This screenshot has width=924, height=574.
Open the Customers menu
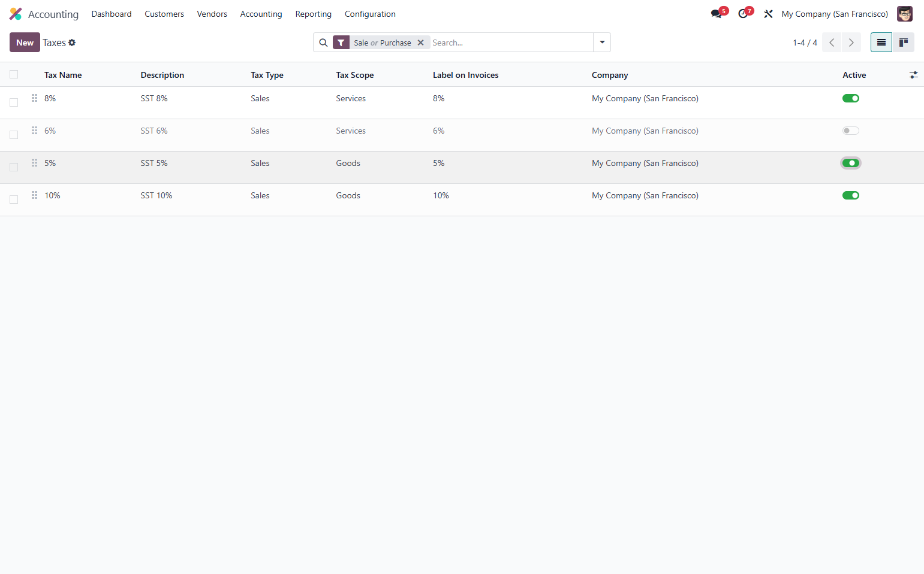coord(164,14)
